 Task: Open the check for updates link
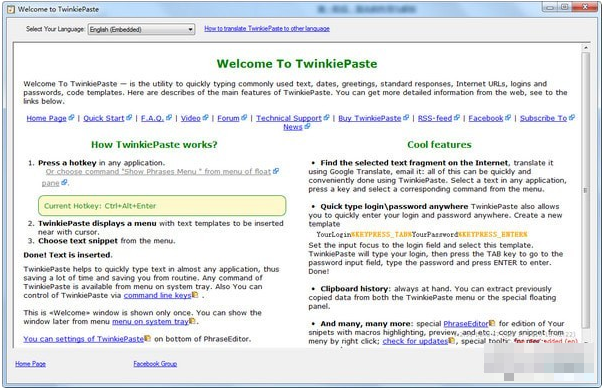[x=415, y=341]
